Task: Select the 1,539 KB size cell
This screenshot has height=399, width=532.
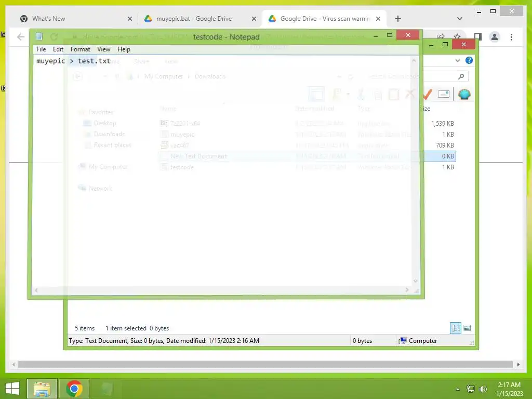Action: click(443, 124)
